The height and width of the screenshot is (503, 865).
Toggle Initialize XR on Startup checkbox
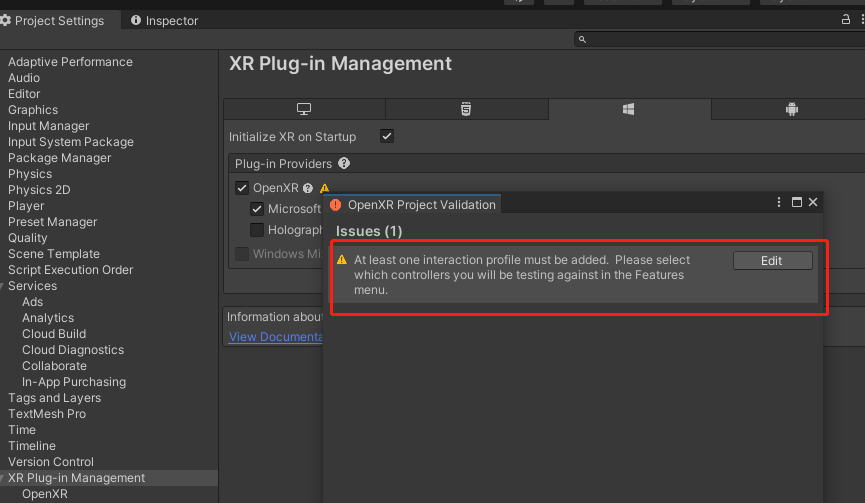pyautogui.click(x=387, y=136)
